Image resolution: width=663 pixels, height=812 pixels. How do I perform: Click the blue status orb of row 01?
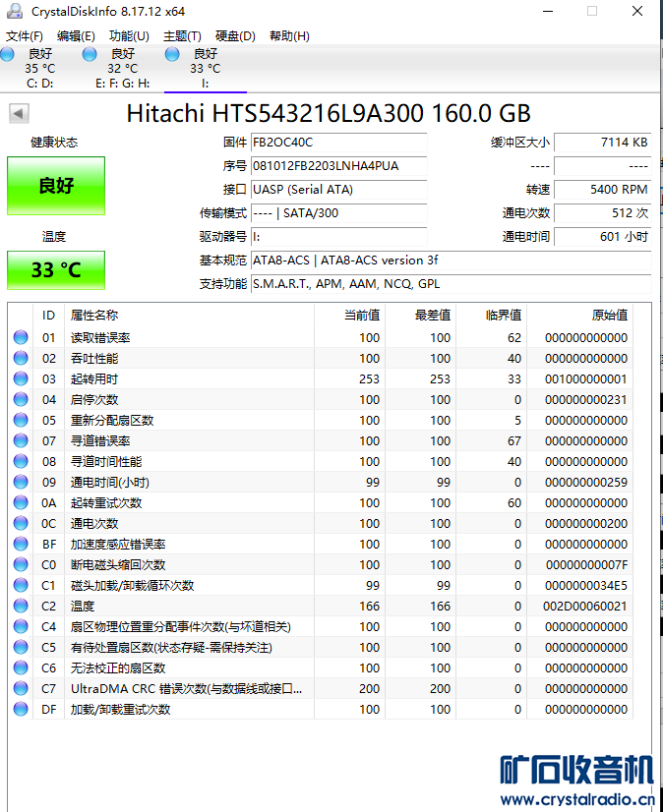tap(21, 337)
